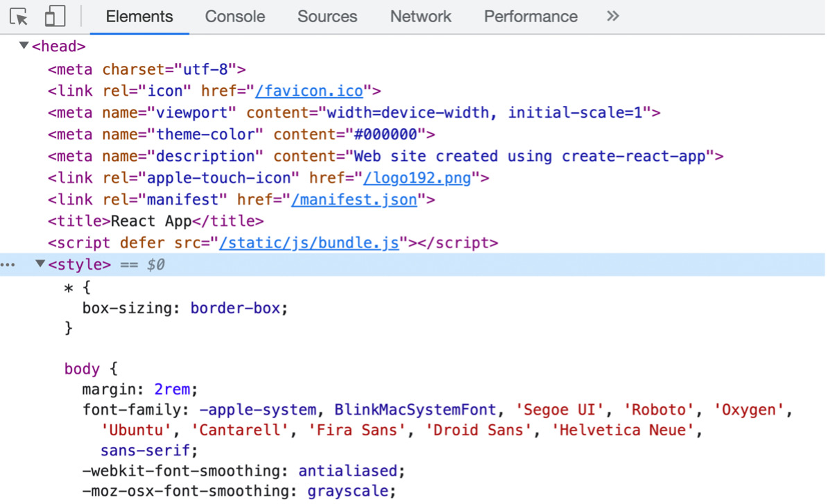Open the favicon.ico link
The image size is (828, 504).
(x=309, y=91)
